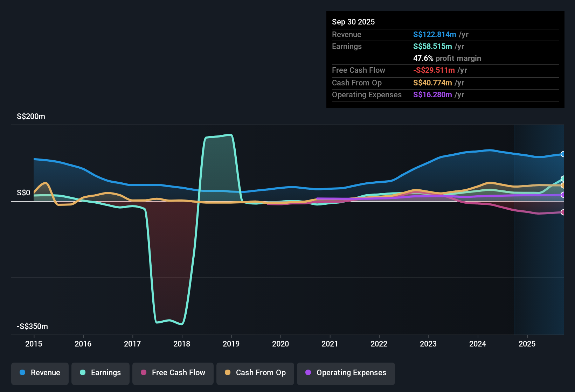The width and height of the screenshot is (575, 392).
Task: Click the S$122.814m Revenue value in the tooltip
Action: coord(434,34)
